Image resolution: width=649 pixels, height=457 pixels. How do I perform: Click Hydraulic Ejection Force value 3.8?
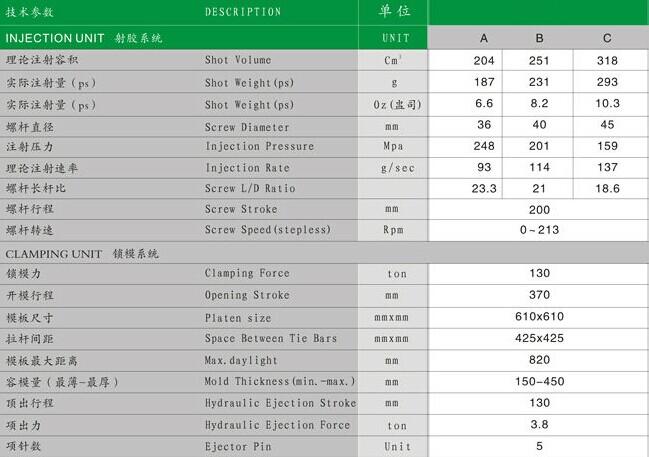pos(539,424)
